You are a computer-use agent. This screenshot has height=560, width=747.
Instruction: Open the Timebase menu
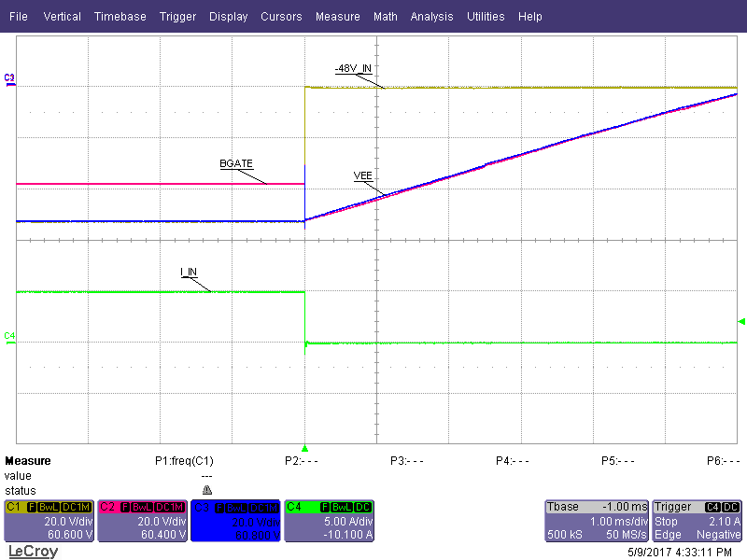(120, 17)
